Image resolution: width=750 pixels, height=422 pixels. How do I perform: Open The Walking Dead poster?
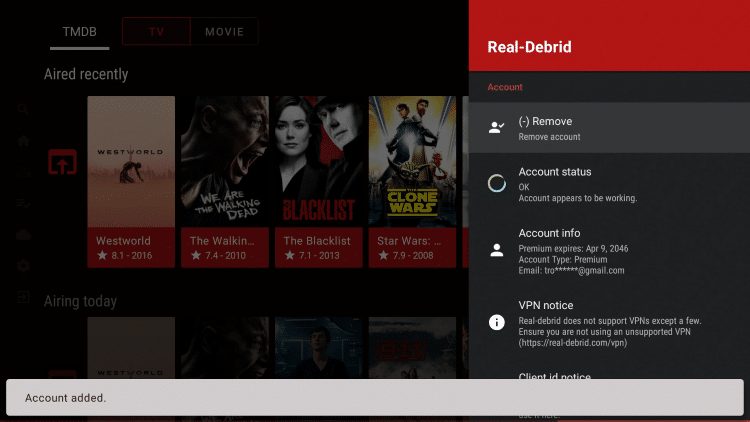(225, 162)
